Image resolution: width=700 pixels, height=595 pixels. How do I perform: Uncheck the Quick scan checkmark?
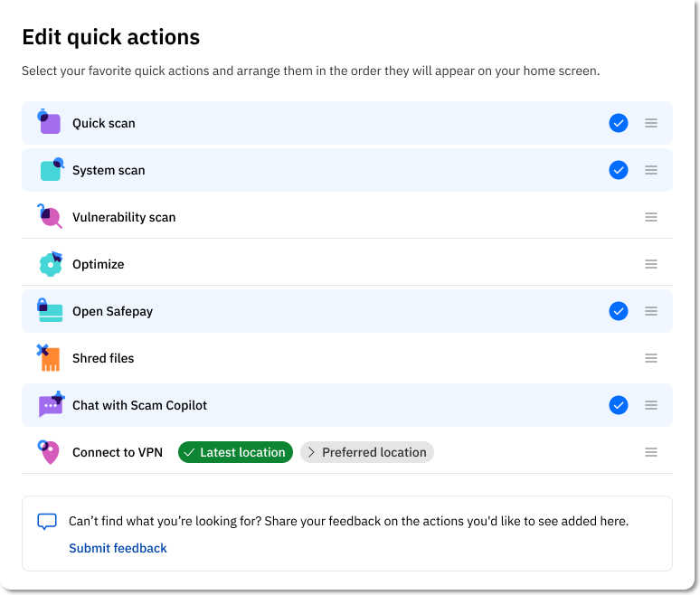pyautogui.click(x=619, y=123)
